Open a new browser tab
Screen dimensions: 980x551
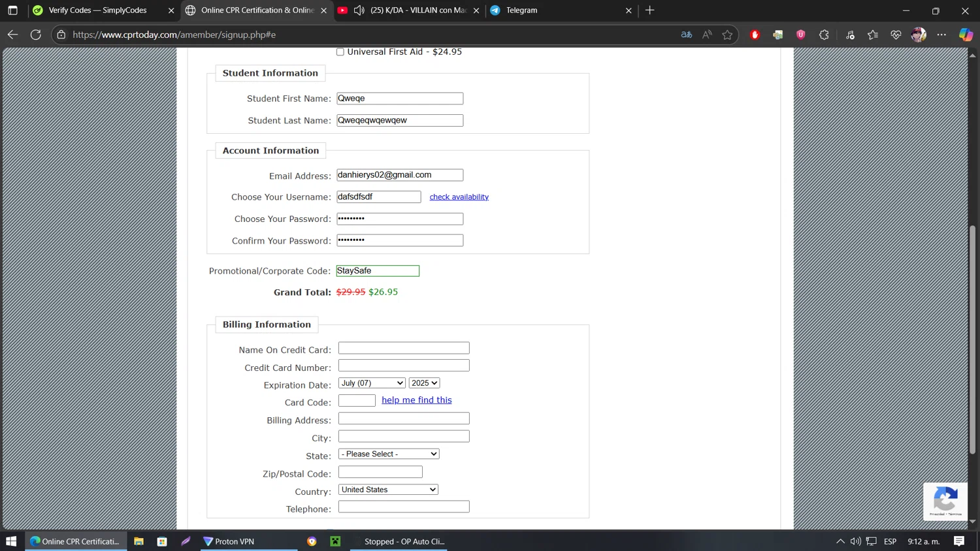click(x=649, y=10)
